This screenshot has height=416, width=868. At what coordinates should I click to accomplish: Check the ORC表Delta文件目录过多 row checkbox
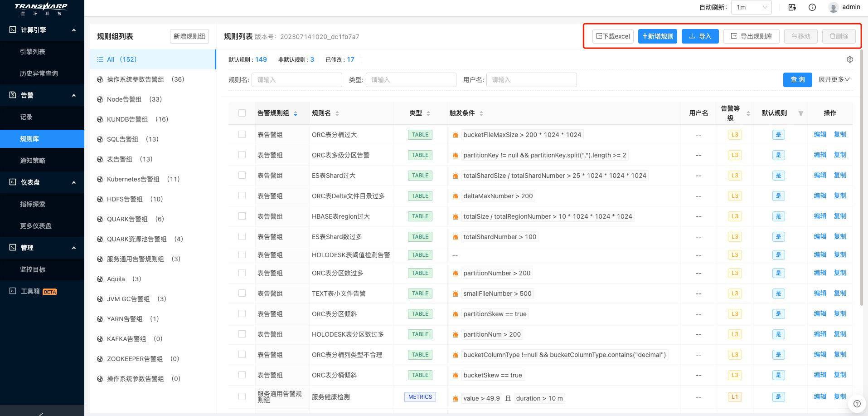242,196
